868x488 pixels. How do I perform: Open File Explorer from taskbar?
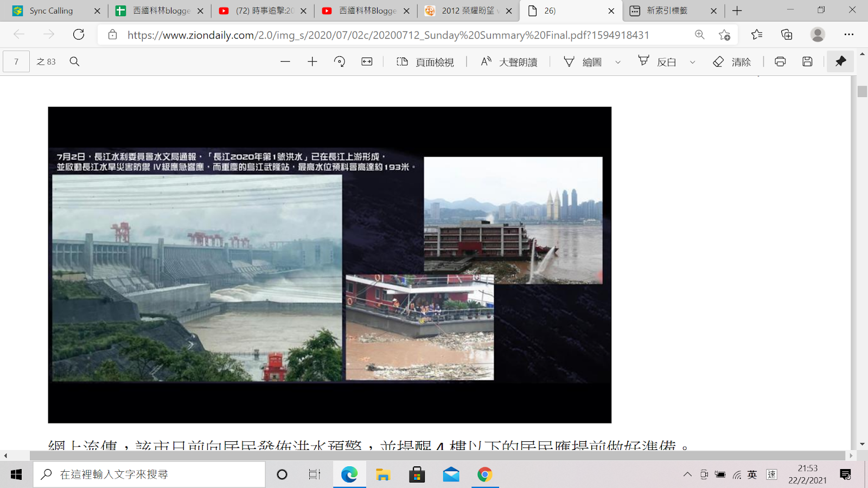click(x=384, y=475)
